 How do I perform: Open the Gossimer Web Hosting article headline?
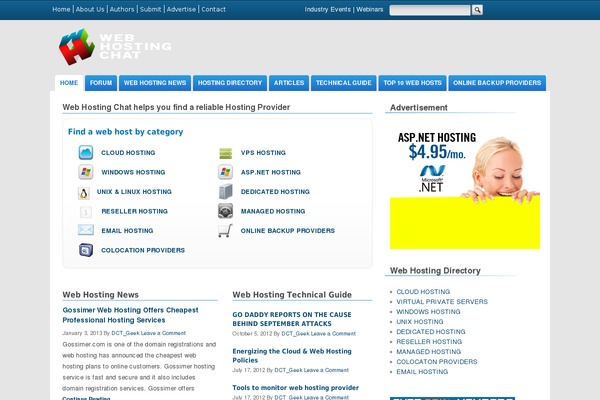click(x=130, y=315)
